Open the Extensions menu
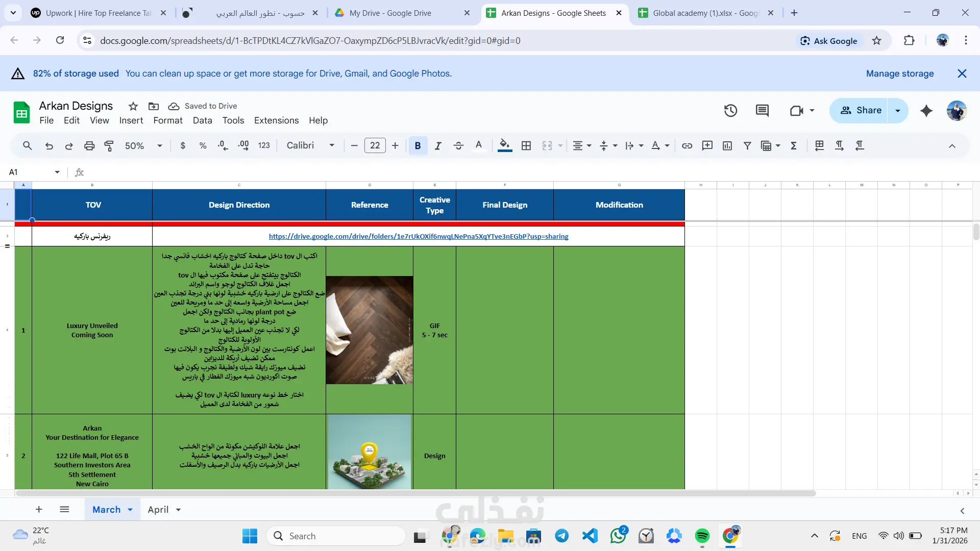Image resolution: width=980 pixels, height=551 pixels. [x=276, y=120]
